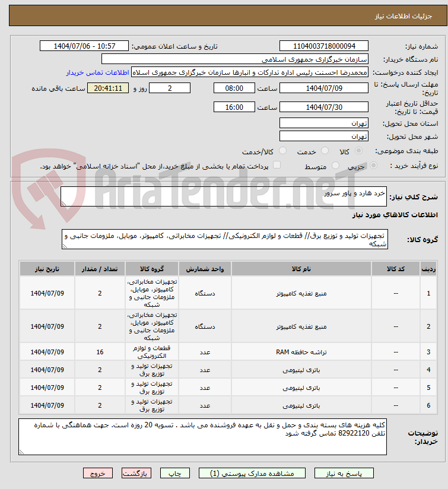
Task: Click the تاریخ نیاز column header
Action: tap(47, 269)
